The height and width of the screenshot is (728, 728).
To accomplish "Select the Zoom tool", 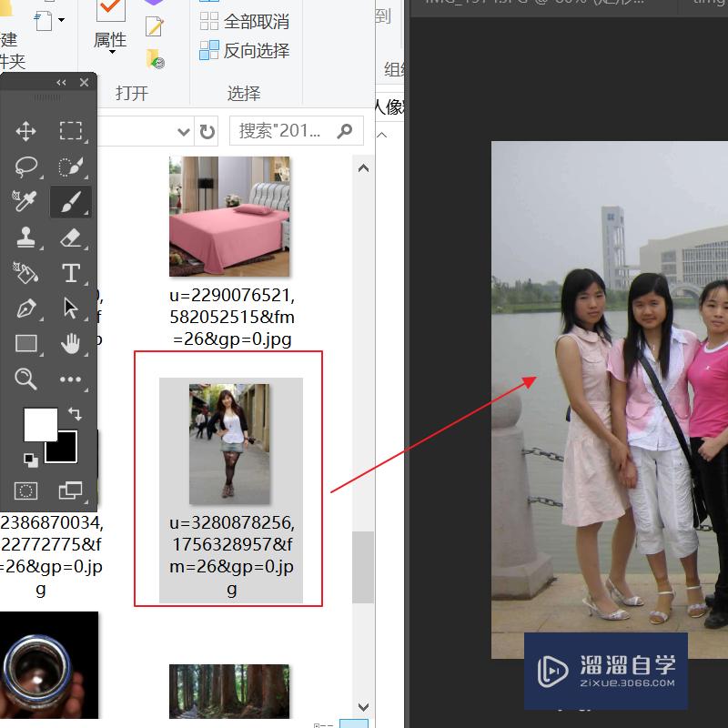I will click(25, 379).
